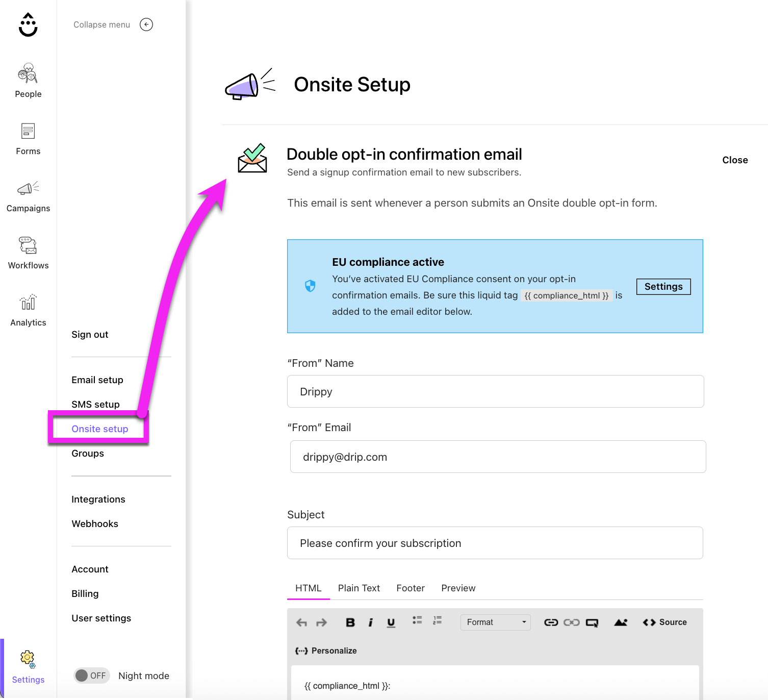Collapse the settings menu

tap(146, 24)
